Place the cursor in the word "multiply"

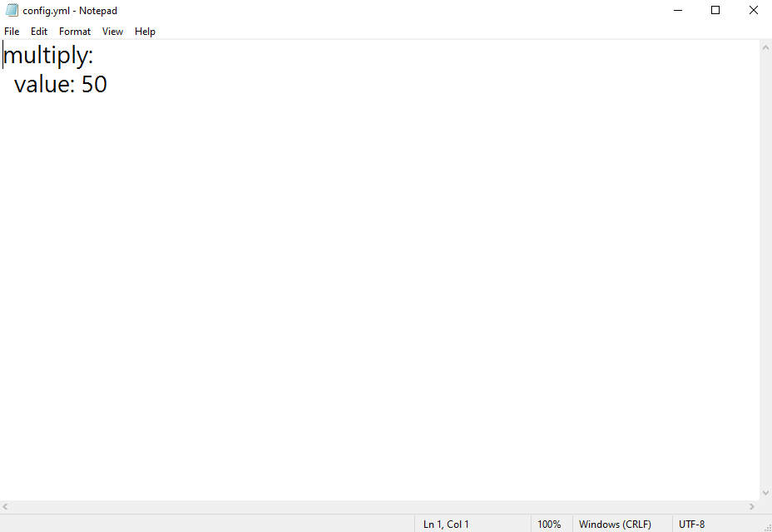pos(45,57)
